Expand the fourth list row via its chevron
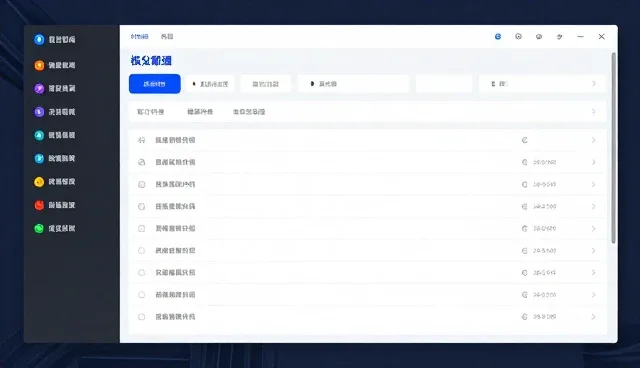Image resolution: width=640 pixels, height=368 pixels. click(x=594, y=206)
